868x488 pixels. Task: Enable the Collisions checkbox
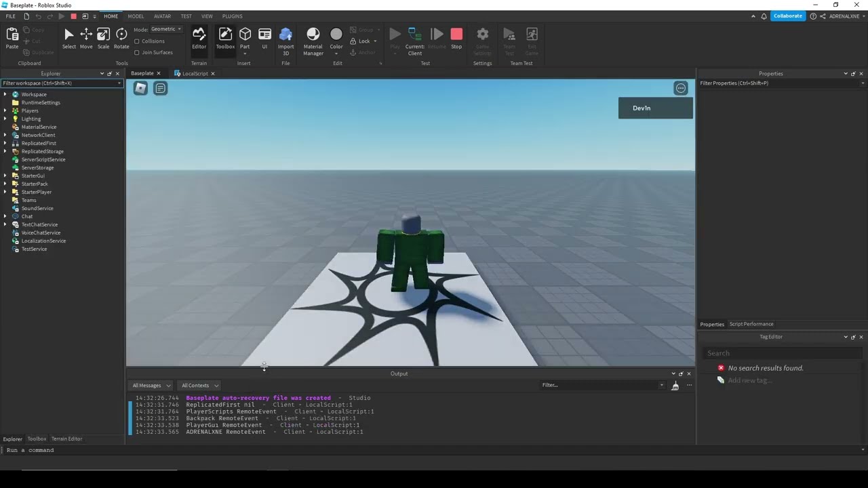(137, 41)
